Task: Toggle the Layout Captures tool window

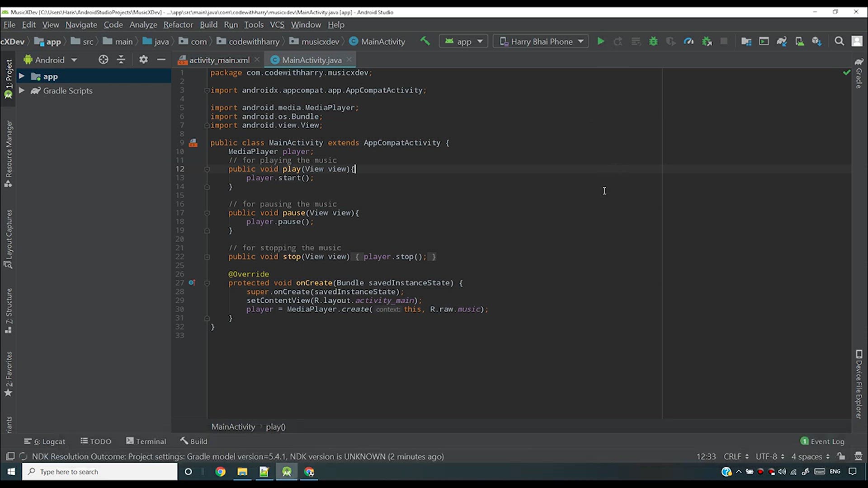Action: pyautogui.click(x=8, y=239)
